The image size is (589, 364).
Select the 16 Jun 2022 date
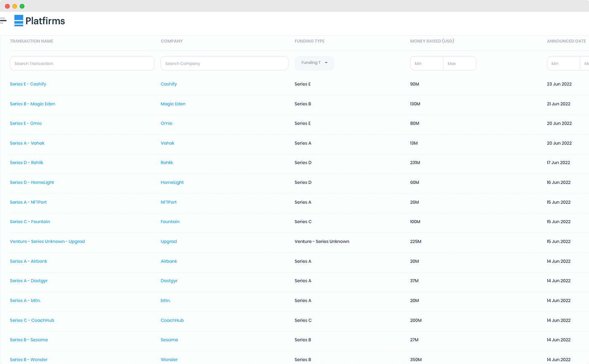click(x=559, y=182)
